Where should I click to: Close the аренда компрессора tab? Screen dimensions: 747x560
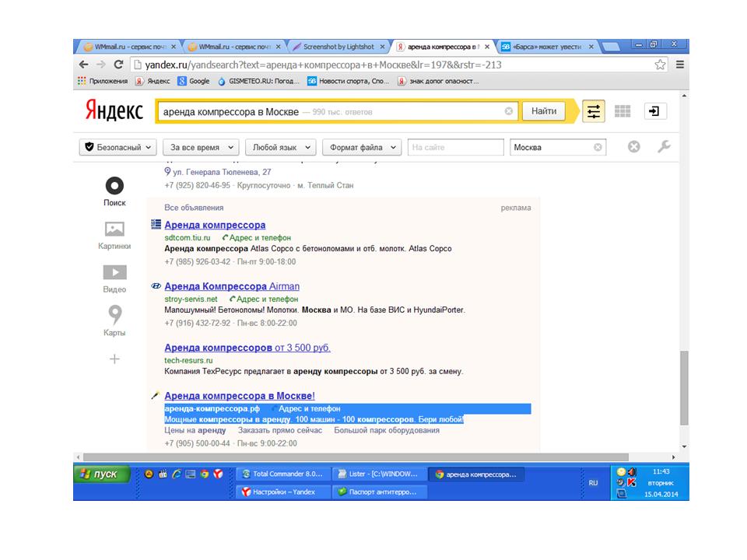[487, 47]
